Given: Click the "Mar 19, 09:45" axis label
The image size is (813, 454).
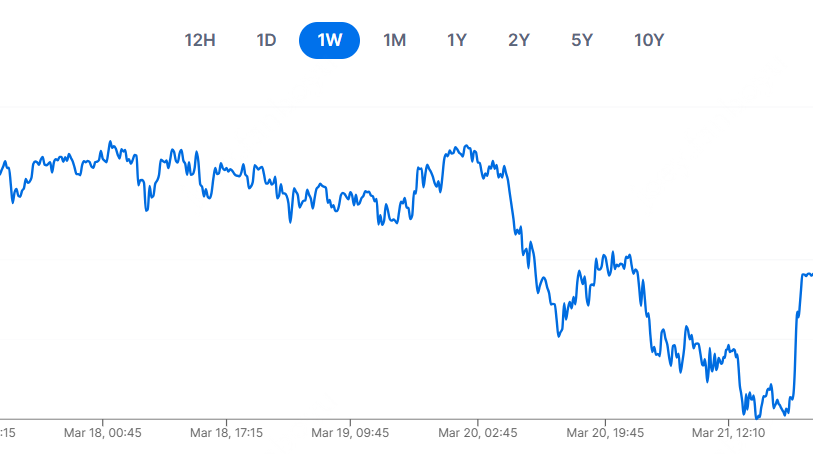Looking at the screenshot, I should click(350, 433).
